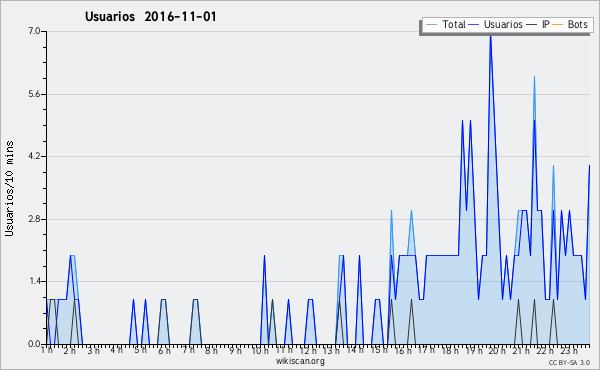Select the 'Total' legend entry

454,24
